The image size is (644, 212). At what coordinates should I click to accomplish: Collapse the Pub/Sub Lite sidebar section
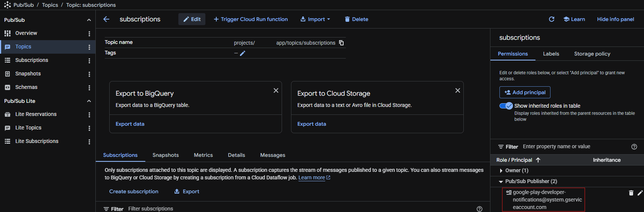[89, 101]
